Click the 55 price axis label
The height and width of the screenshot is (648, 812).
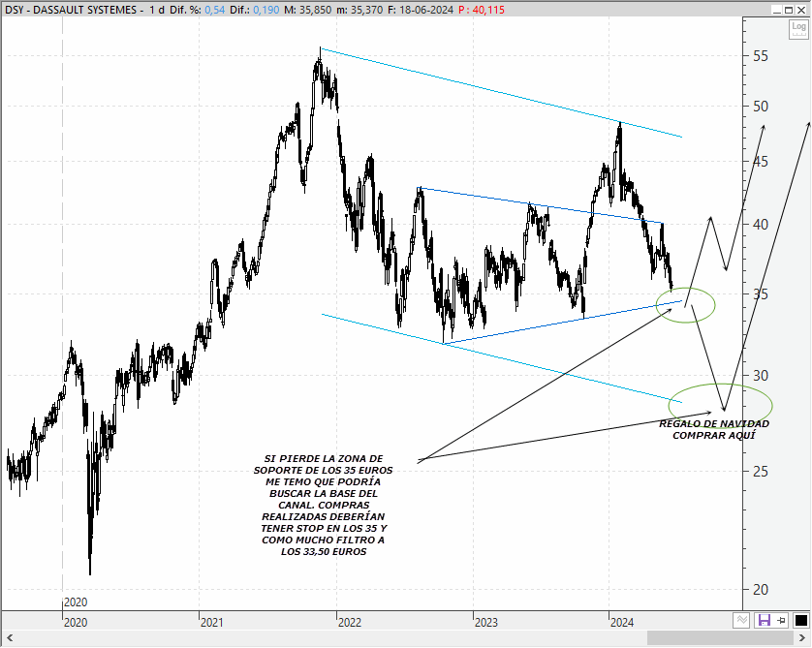coord(761,56)
